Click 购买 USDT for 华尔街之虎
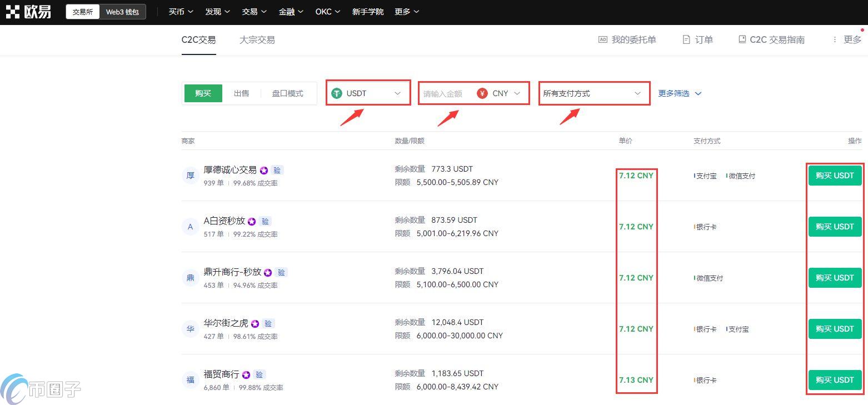Viewport: 868px width, 405px height. pyautogui.click(x=835, y=329)
